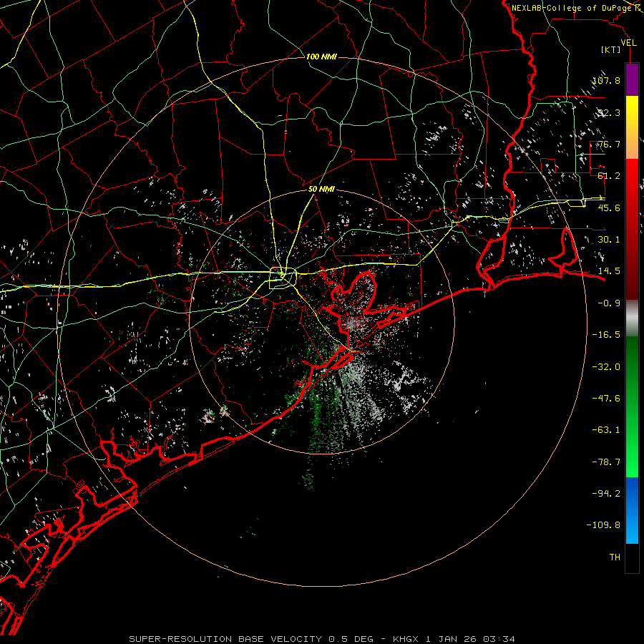
Task: Click the 30.1 velocity scale value
Action: point(609,240)
